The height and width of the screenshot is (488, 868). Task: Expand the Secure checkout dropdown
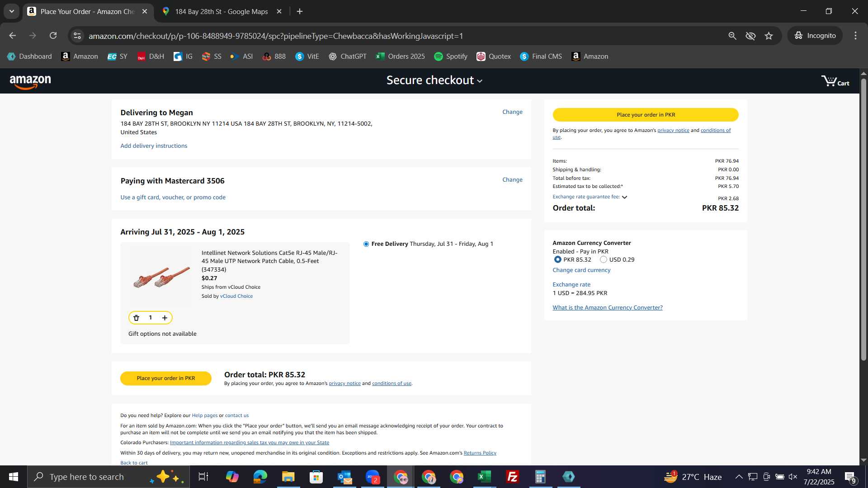(x=434, y=80)
